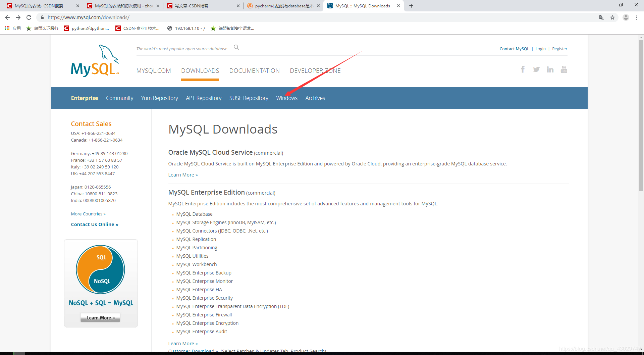Open the Chrome three-dot menu
The width and height of the screenshot is (644, 355).
tap(637, 17)
